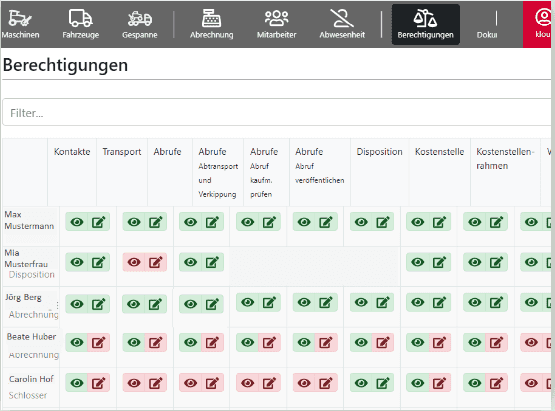Toggle Max Mustermann's first view eye icon
The height and width of the screenshot is (411, 555).
click(77, 222)
